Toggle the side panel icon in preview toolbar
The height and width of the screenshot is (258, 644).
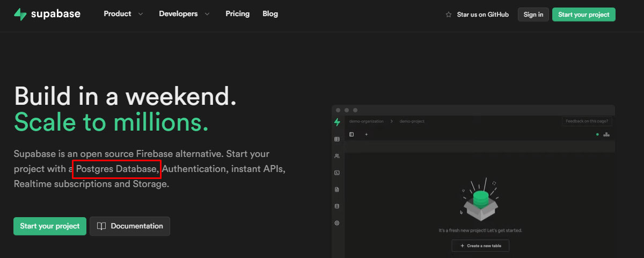point(352,134)
